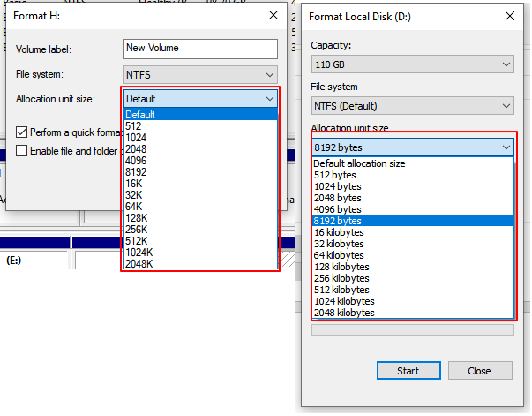
Task: Toggle the Perform a quick format checkbox
Action: click(x=22, y=132)
